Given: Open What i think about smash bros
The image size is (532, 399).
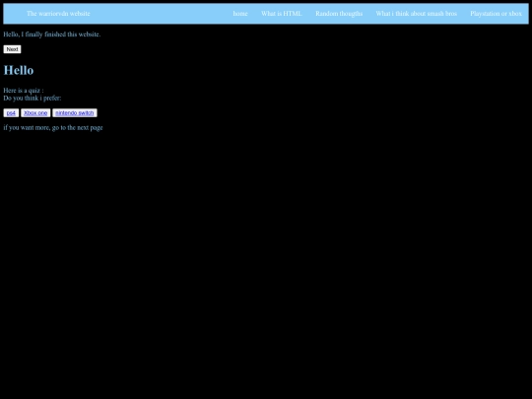Looking at the screenshot, I should click(x=417, y=14).
